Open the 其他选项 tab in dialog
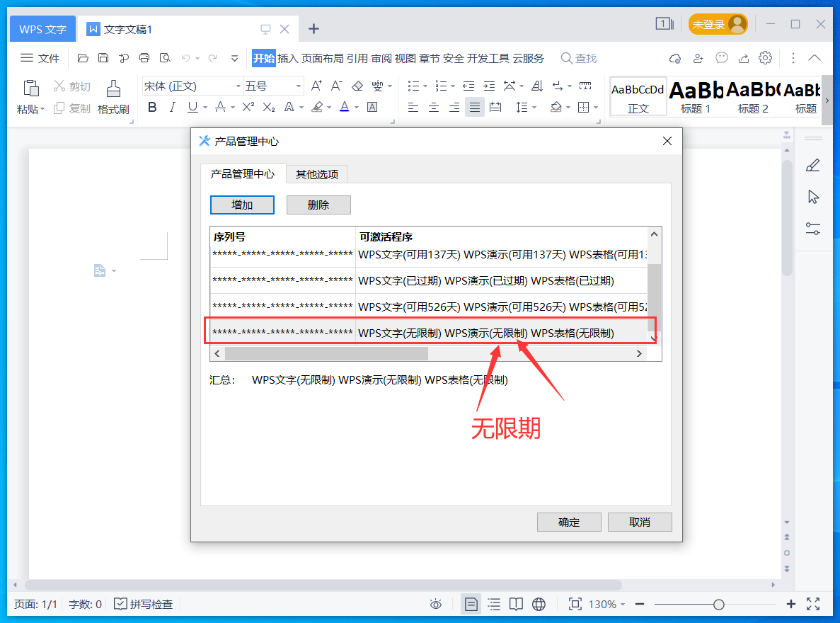The width and height of the screenshot is (840, 623). click(x=317, y=174)
